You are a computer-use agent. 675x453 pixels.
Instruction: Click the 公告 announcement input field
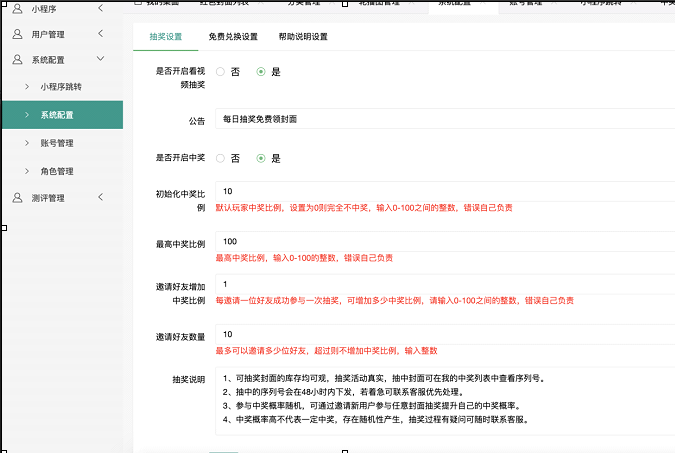[x=445, y=119]
